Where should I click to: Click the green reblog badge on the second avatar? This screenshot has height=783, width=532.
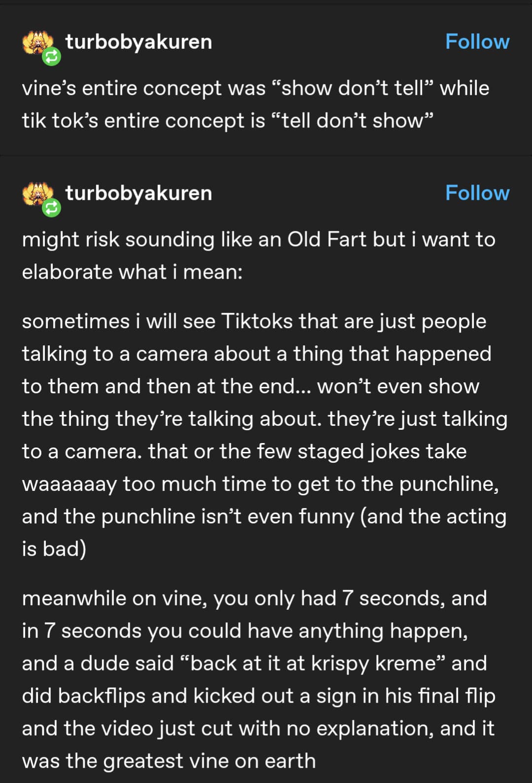pos(51,208)
